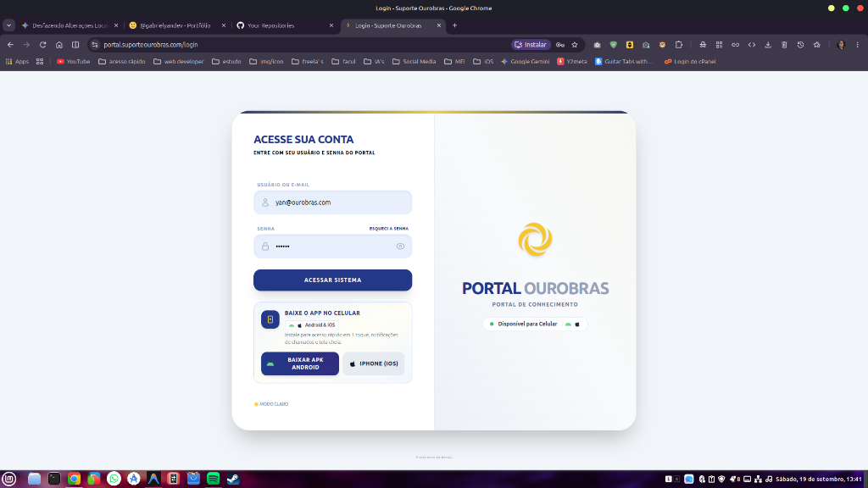Open the Esqueci a Senha link
This screenshot has width=868, height=488.
click(x=388, y=229)
